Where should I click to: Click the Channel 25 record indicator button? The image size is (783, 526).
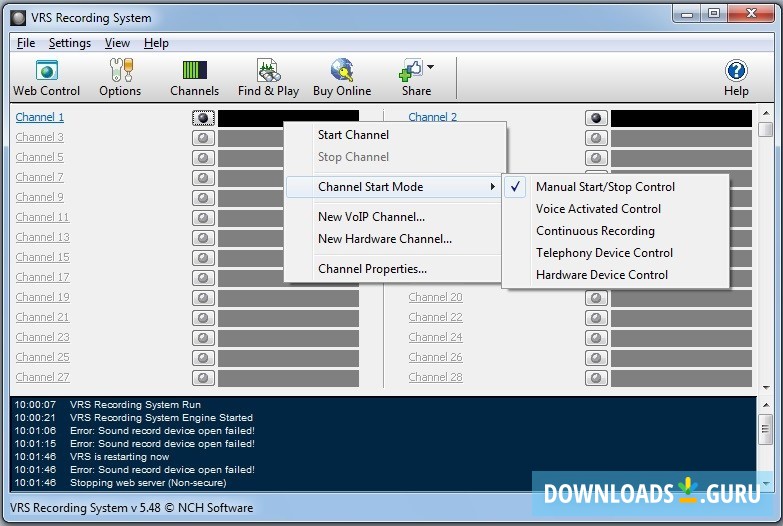203,358
